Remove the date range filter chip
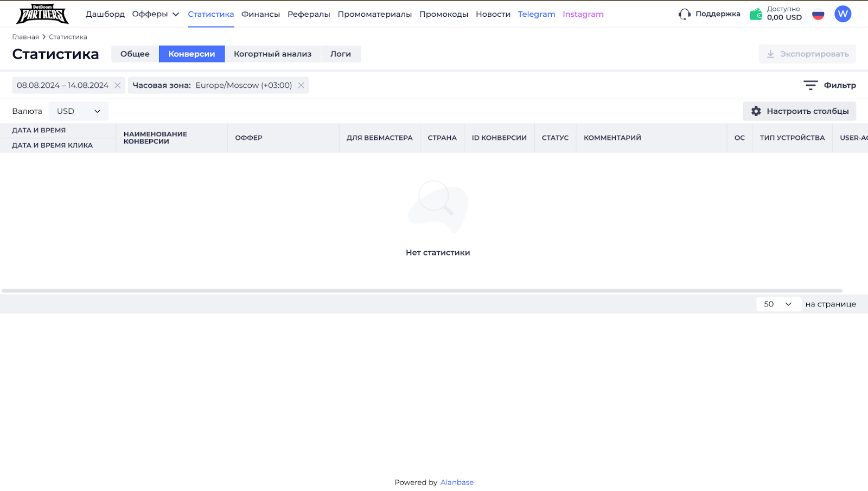Image resolution: width=868 pixels, height=491 pixels. click(117, 85)
